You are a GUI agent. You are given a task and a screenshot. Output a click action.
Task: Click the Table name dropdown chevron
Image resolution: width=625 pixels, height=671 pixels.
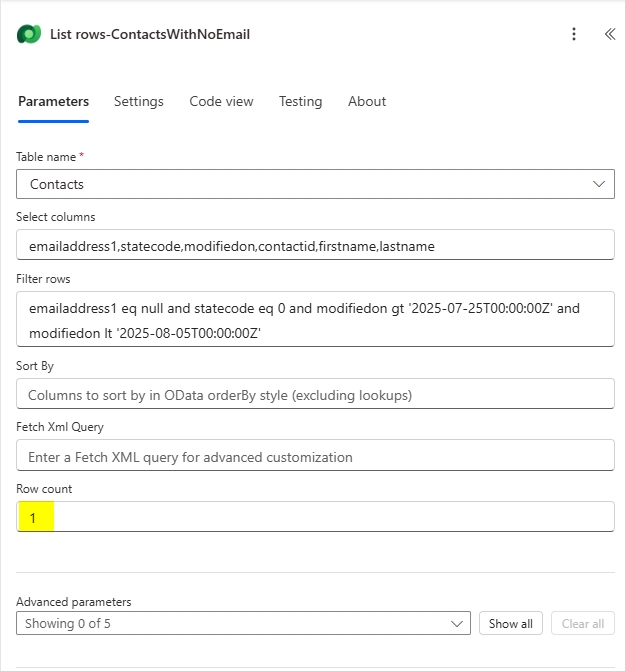[x=598, y=184]
